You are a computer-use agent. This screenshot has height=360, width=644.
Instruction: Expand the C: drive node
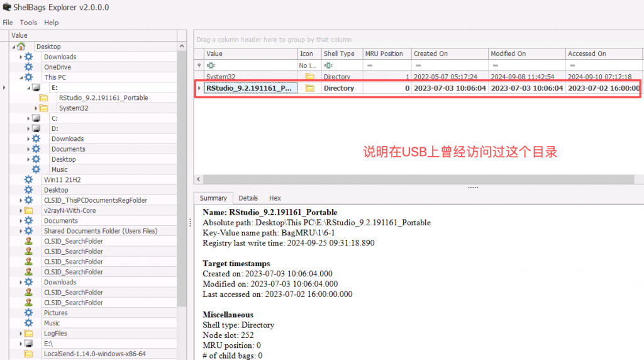tap(28, 118)
